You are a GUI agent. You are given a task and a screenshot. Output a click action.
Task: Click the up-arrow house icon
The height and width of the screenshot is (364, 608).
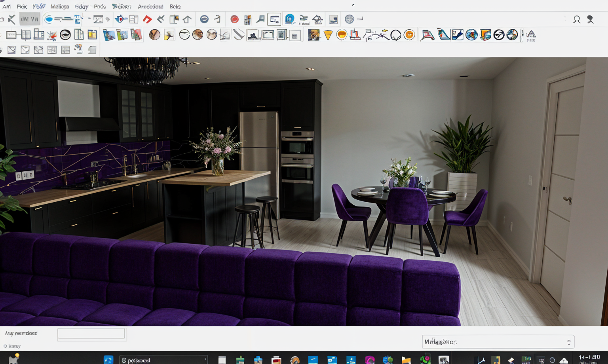pyautogui.click(x=187, y=19)
